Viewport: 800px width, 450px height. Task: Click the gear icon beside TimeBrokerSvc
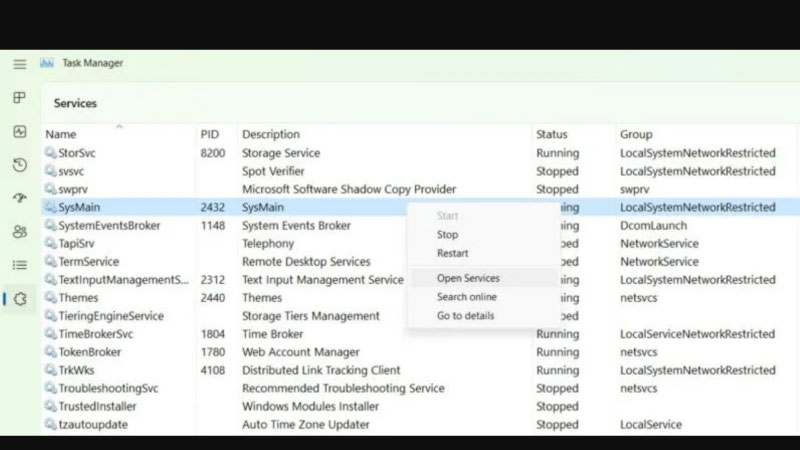[x=51, y=334]
